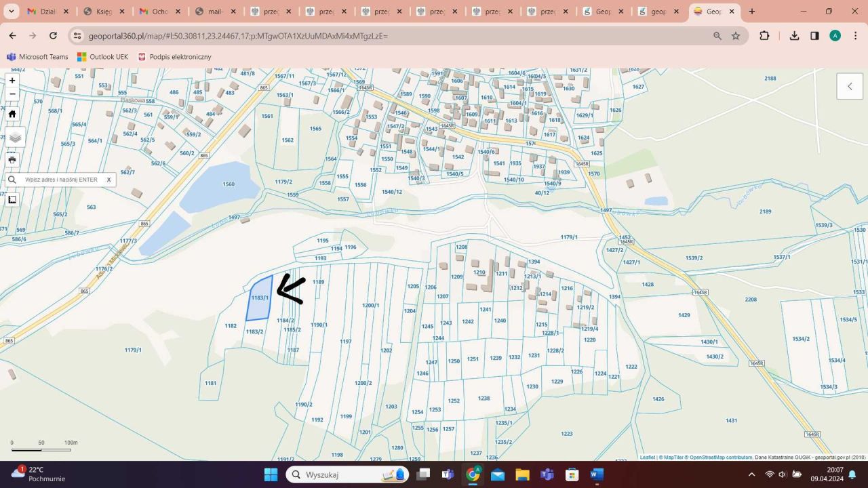Open the map layers switcher
868x488 pixels.
[x=15, y=137]
